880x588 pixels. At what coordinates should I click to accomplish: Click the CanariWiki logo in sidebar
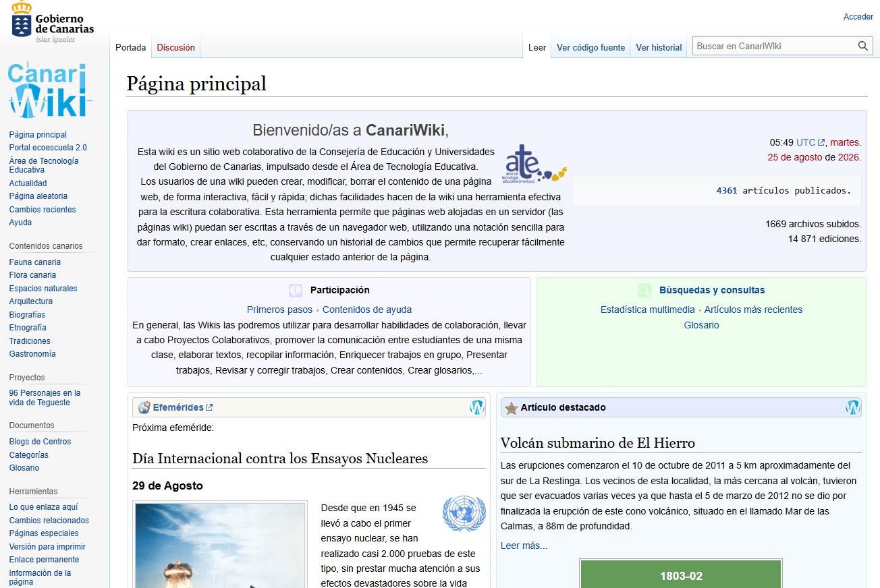50,90
